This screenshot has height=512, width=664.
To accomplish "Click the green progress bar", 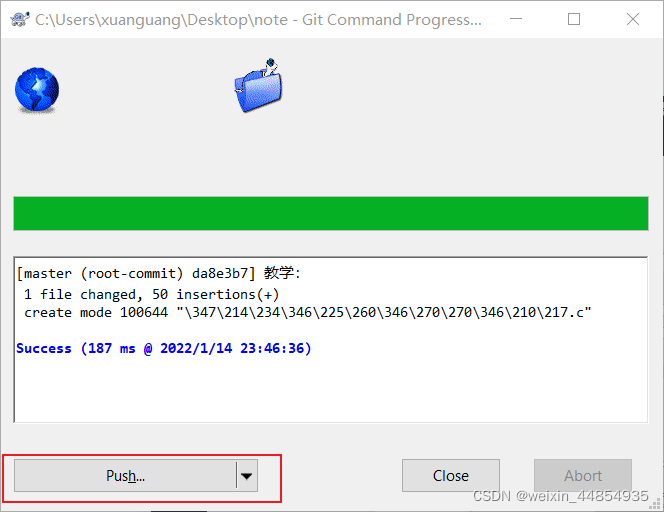I will (331, 213).
